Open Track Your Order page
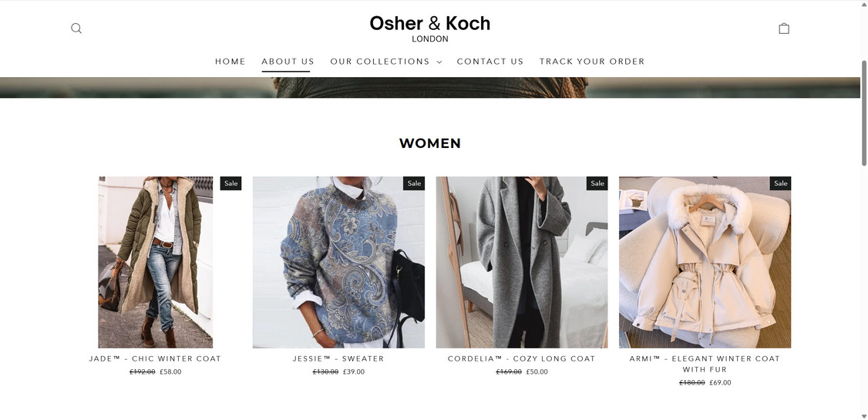 click(x=592, y=62)
